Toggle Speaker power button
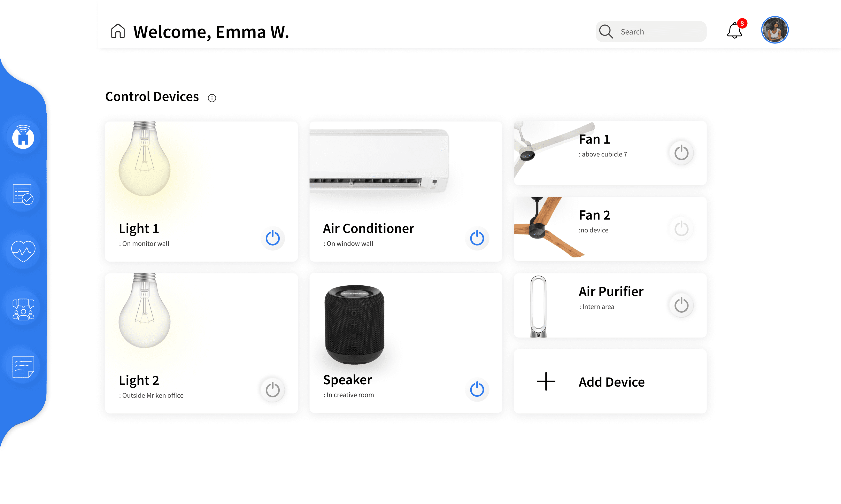Screen dimensions: 841x504 [x=477, y=389]
